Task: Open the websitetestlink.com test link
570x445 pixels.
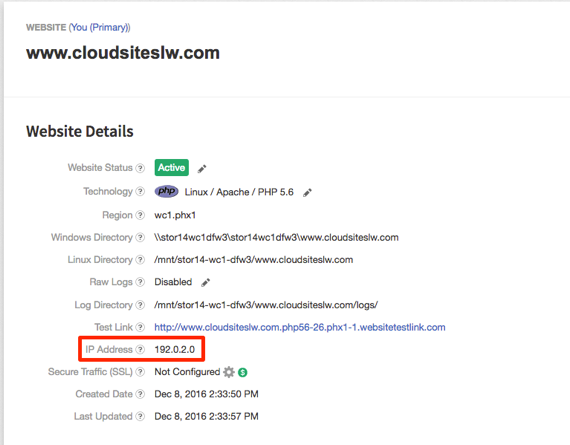Action: click(300, 327)
